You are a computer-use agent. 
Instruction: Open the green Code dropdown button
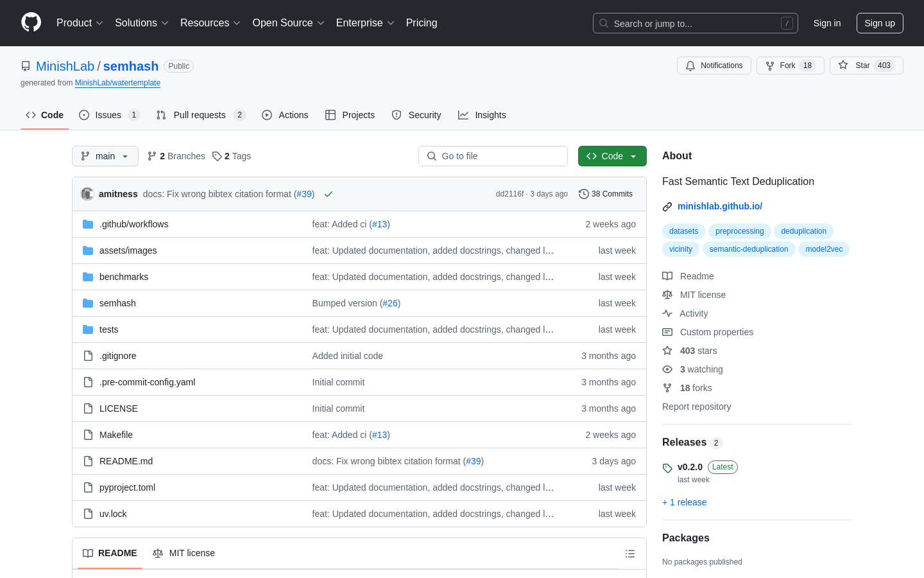pos(612,156)
